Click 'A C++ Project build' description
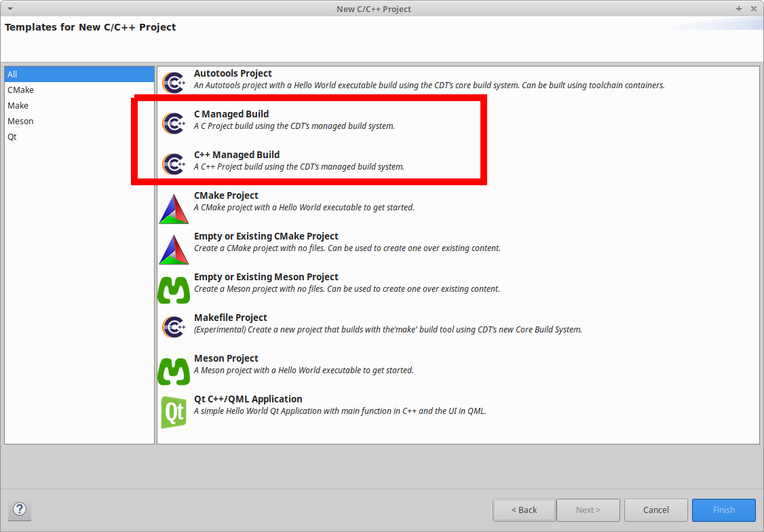 pos(299,167)
